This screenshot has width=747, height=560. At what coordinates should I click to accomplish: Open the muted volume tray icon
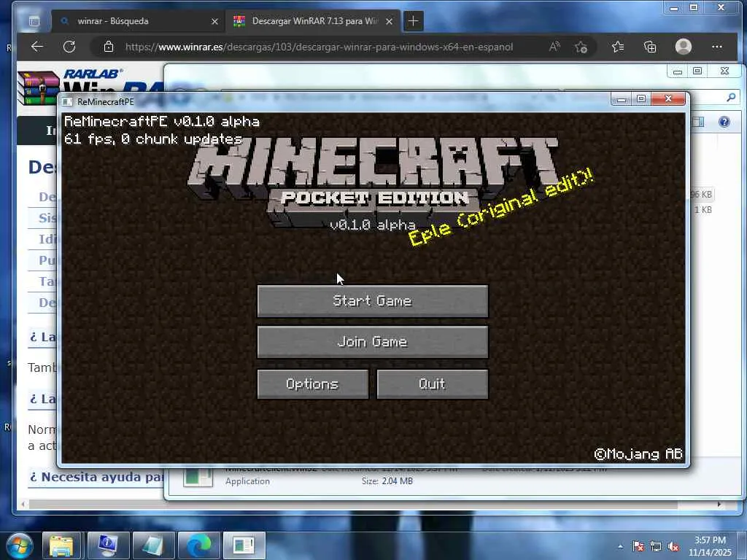[673, 547]
